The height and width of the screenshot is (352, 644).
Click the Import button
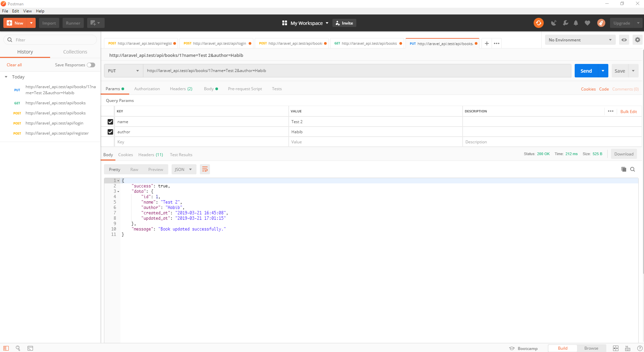[x=49, y=23]
